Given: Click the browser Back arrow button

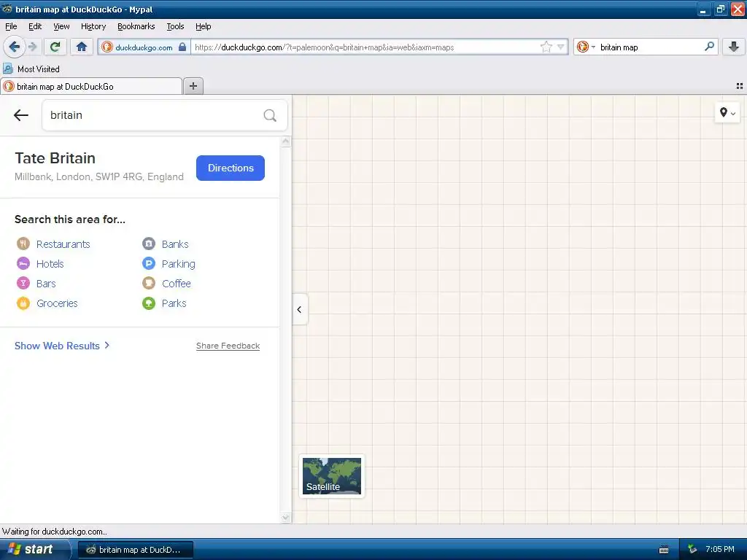Looking at the screenshot, I should pos(14,47).
